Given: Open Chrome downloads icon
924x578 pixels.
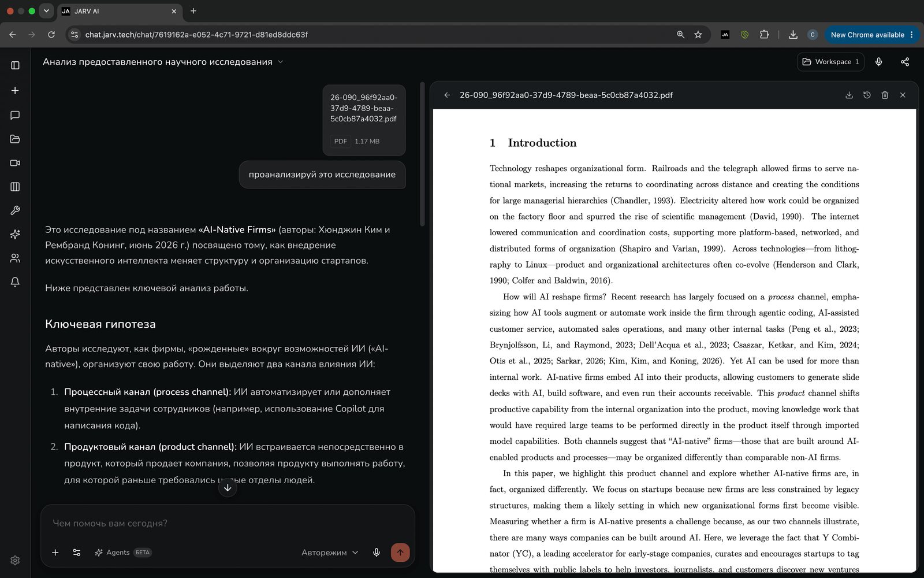Looking at the screenshot, I should tap(793, 35).
